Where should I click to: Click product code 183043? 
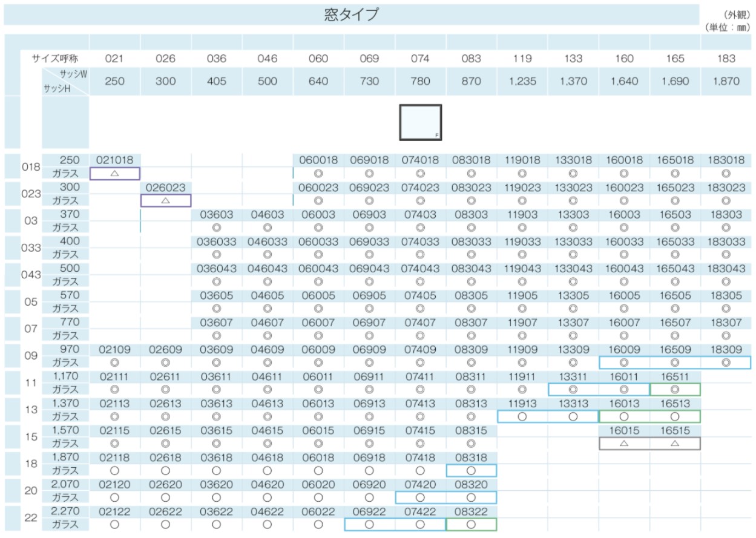point(726,268)
